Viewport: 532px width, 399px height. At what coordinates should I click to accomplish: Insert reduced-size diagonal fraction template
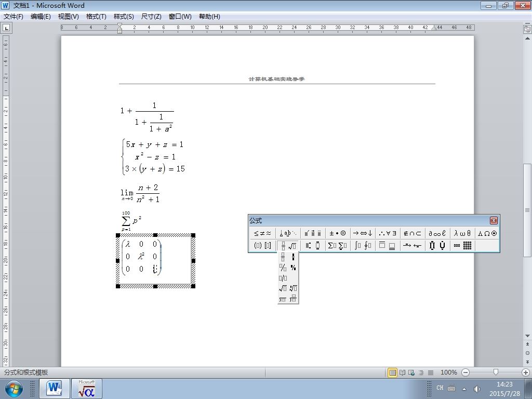pyautogui.click(x=293, y=268)
